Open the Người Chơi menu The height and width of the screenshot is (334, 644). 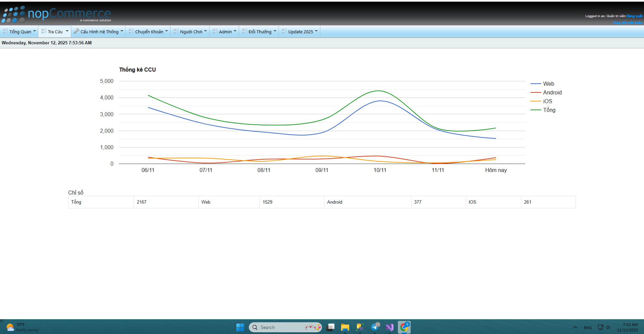pos(191,32)
